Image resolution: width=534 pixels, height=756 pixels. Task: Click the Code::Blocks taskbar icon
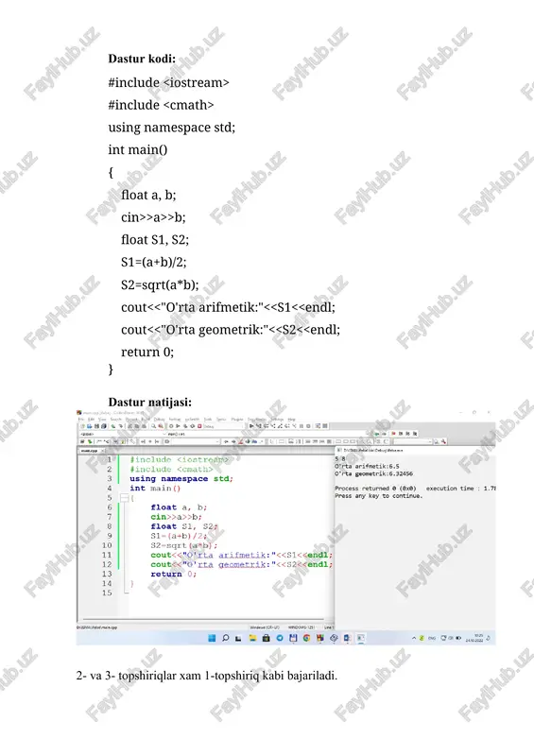319,638
